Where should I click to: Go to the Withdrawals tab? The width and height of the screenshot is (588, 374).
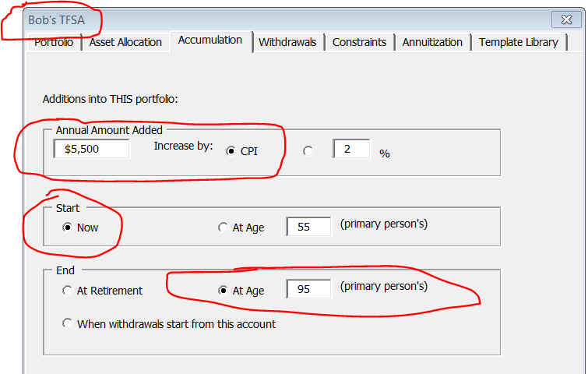coord(287,42)
